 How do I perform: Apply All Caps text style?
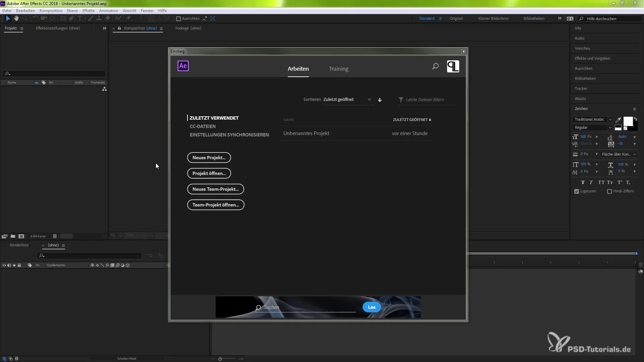601,183
